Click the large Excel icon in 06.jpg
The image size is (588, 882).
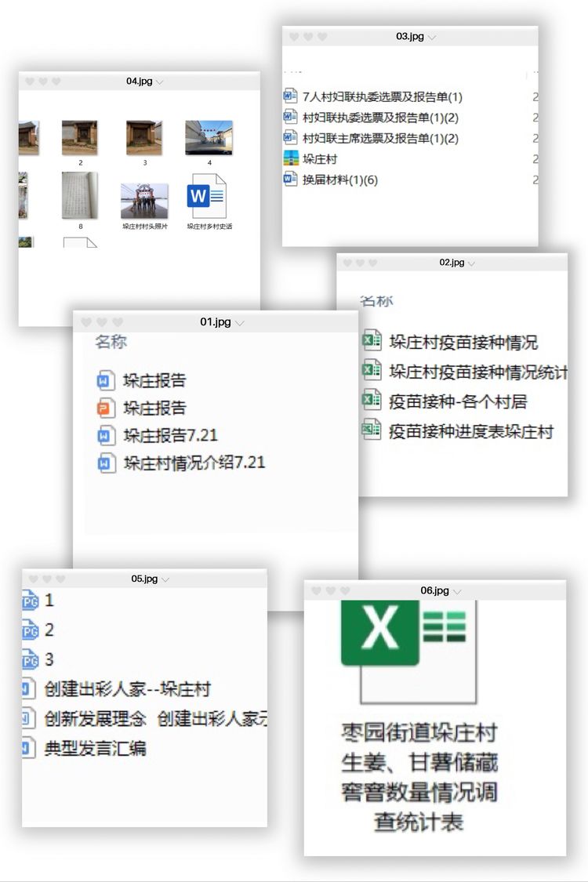[x=409, y=652]
